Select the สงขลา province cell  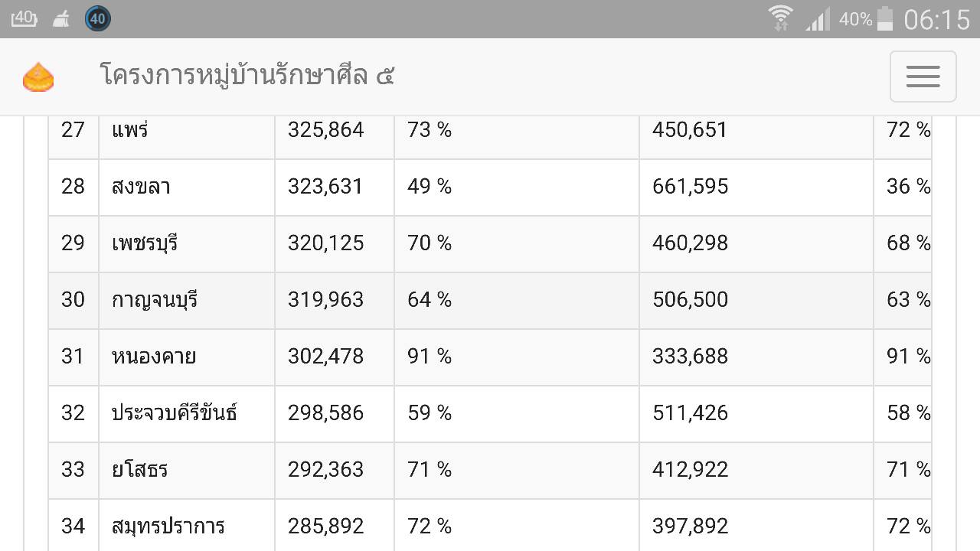tap(187, 187)
